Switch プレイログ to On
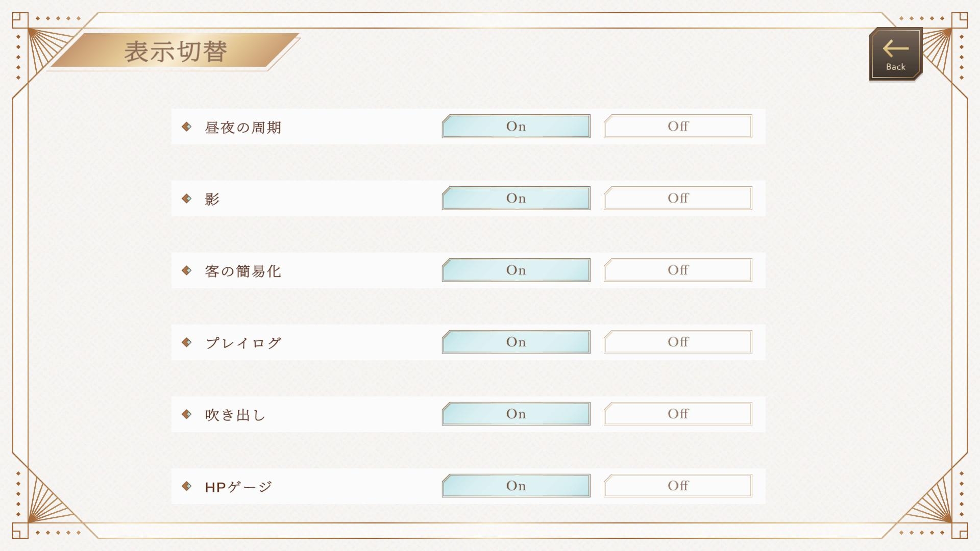The height and width of the screenshot is (551, 980). [516, 342]
